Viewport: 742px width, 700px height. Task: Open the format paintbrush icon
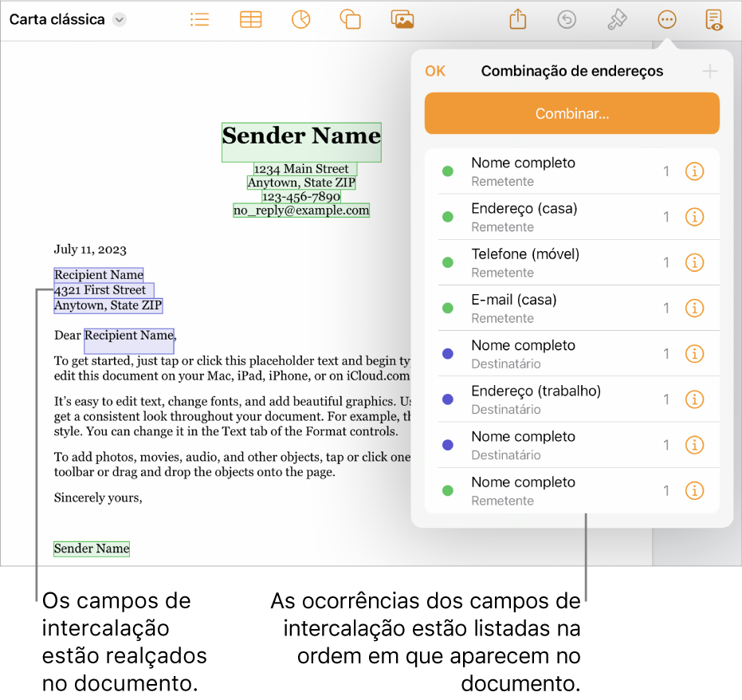point(617,20)
